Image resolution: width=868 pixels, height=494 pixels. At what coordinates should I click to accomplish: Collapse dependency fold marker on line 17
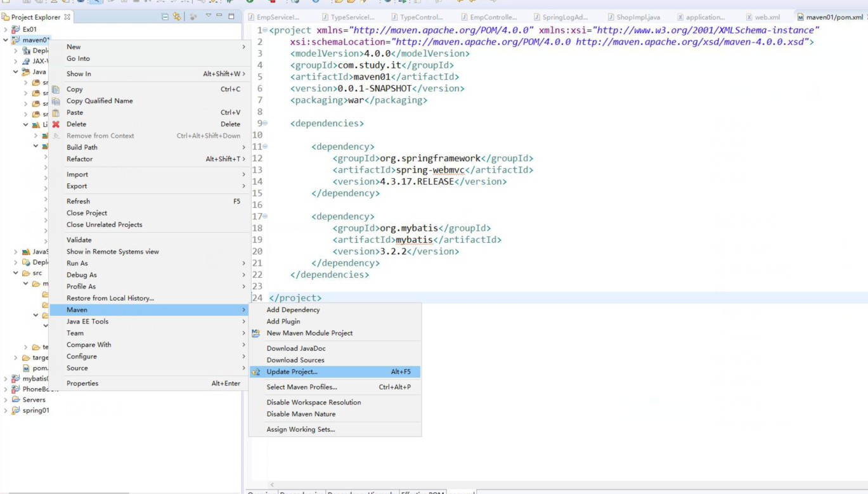(265, 216)
